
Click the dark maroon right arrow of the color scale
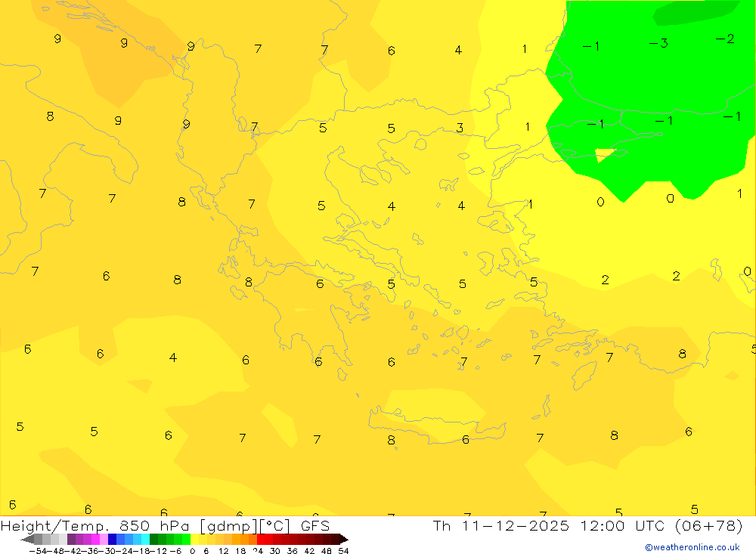pos(344,540)
